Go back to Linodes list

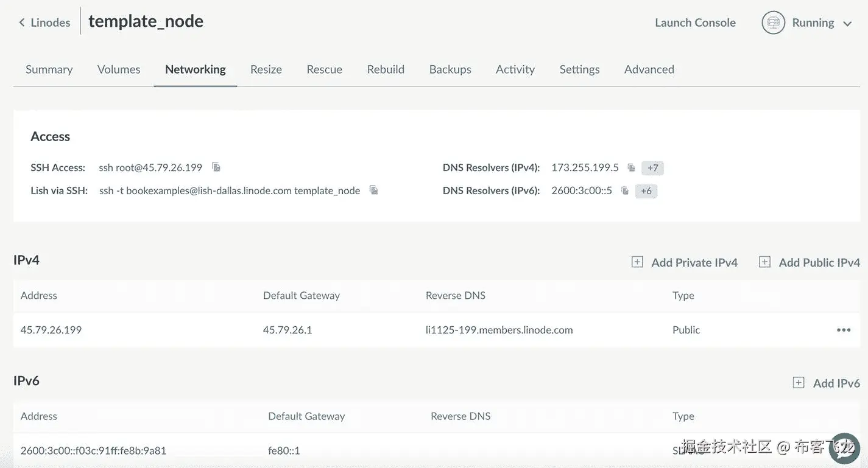pyautogui.click(x=44, y=23)
